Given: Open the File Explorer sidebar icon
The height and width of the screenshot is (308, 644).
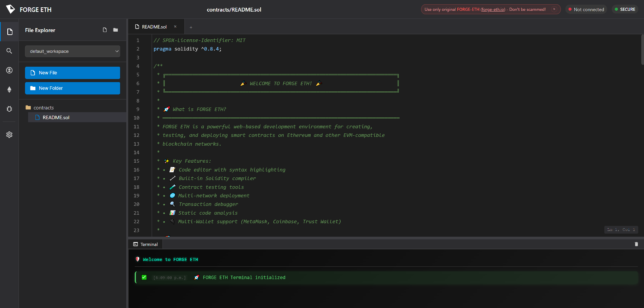Looking at the screenshot, I should coord(10,32).
